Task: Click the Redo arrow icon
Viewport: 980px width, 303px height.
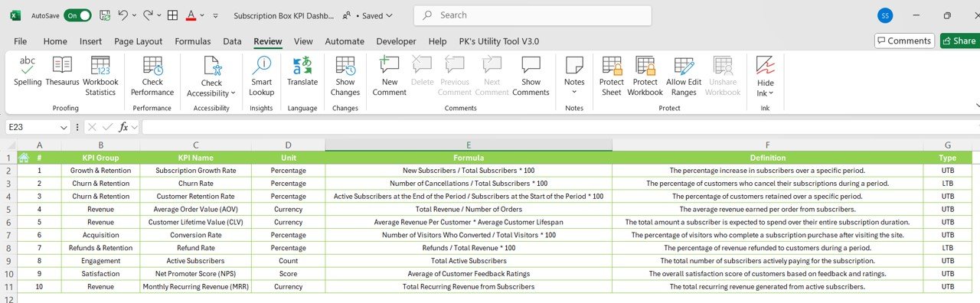Action: 148,15
